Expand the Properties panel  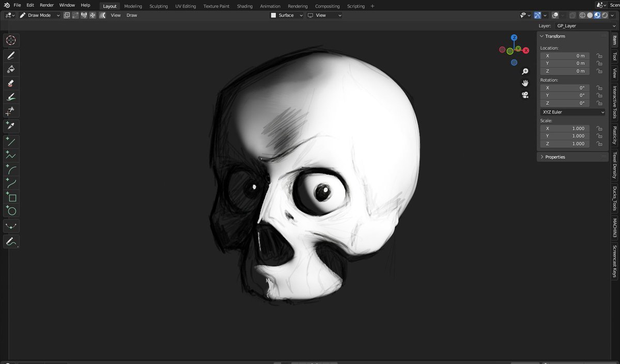coord(555,157)
